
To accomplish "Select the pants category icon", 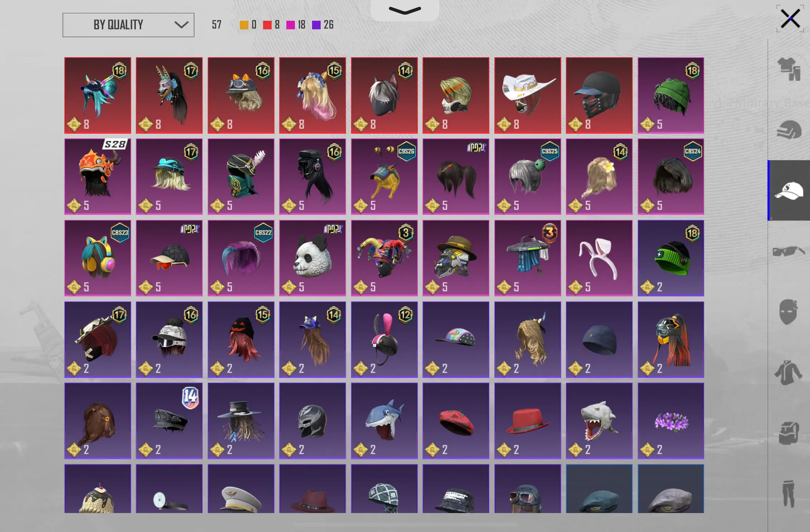I will pyautogui.click(x=789, y=494).
